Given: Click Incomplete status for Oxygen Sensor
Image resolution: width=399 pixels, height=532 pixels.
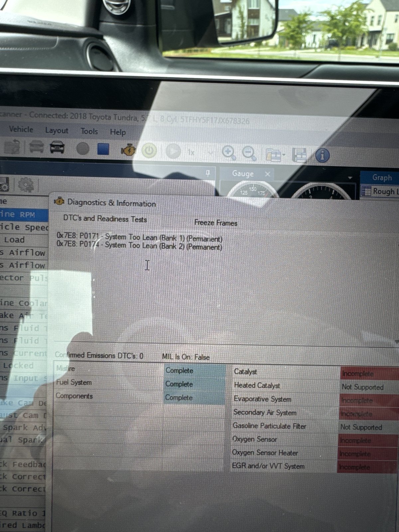Looking at the screenshot, I should [x=368, y=441].
